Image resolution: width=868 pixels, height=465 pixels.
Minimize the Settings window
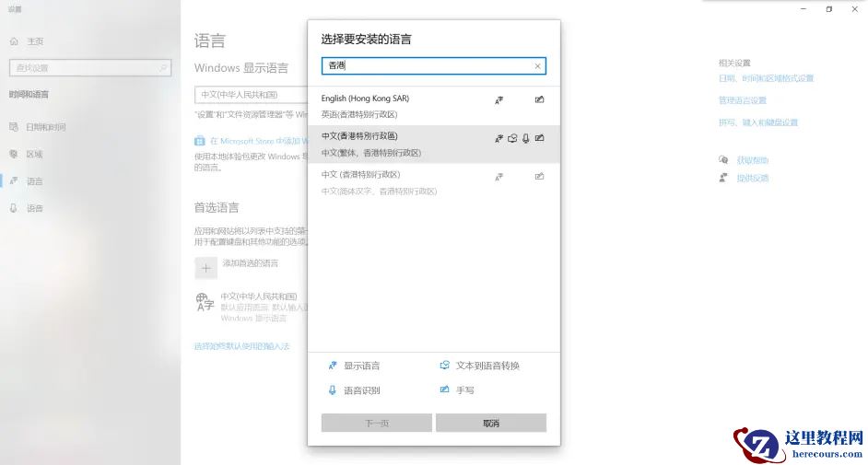(803, 9)
